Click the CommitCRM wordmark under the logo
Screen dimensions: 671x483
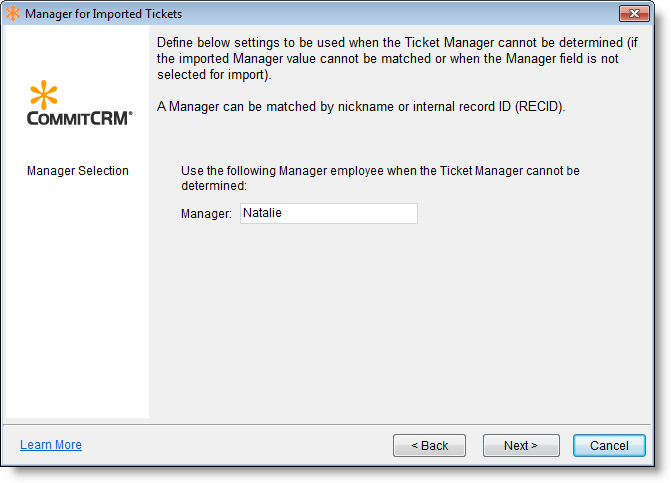[x=80, y=117]
